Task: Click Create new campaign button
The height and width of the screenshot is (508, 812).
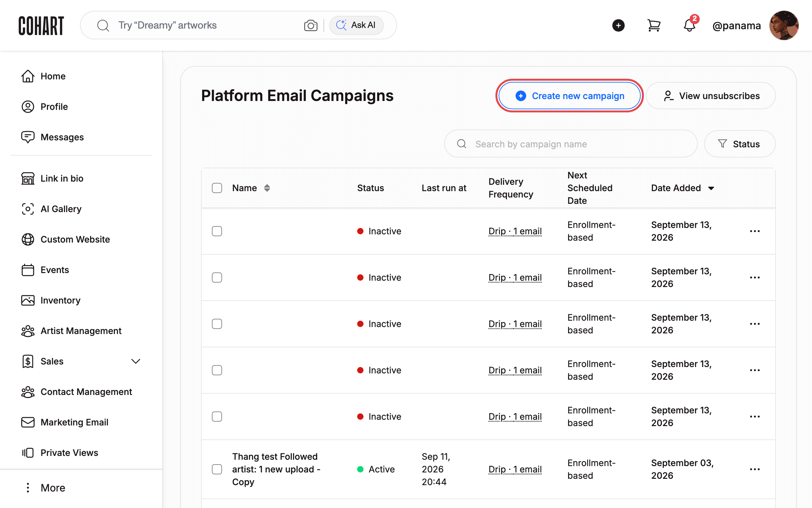Action: (570, 96)
